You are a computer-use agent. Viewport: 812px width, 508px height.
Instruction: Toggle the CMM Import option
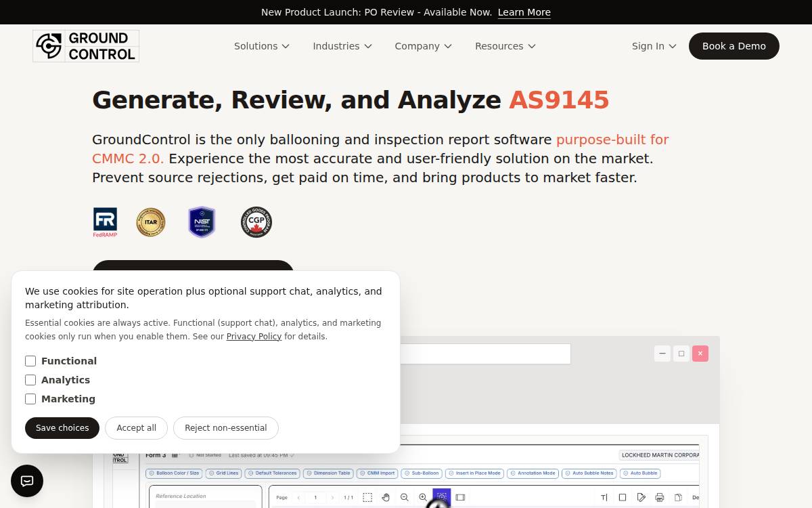tap(378, 473)
